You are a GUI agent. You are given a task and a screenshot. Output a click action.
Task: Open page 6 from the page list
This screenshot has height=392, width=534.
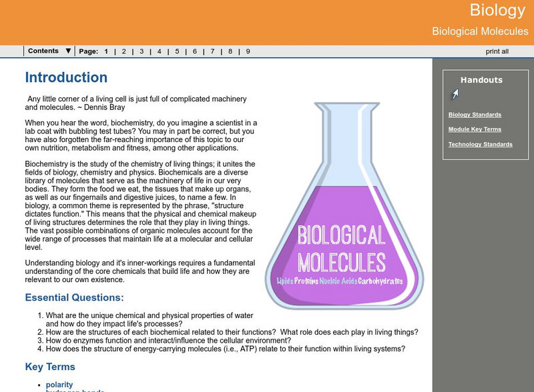click(x=194, y=50)
